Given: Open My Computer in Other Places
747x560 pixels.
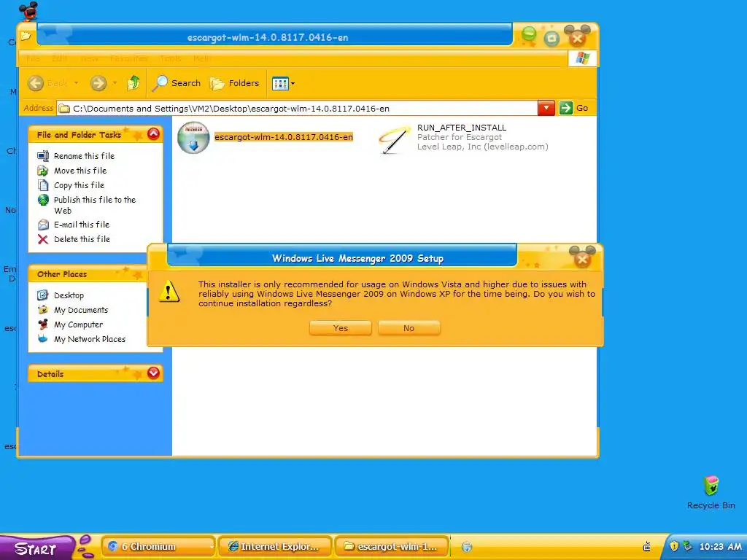Looking at the screenshot, I should click(78, 324).
